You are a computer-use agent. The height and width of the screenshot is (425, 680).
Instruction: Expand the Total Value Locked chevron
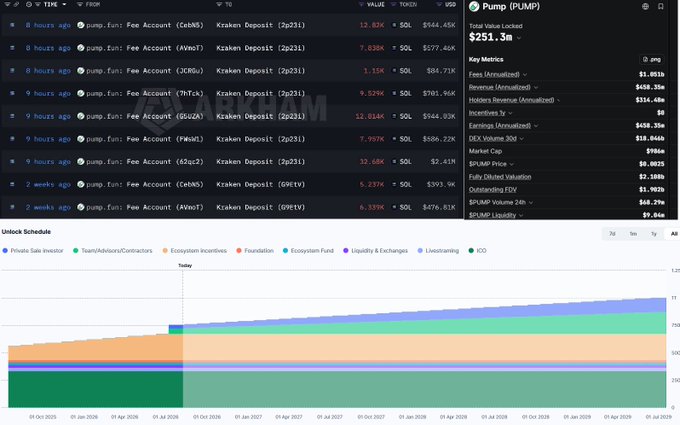tap(519, 38)
